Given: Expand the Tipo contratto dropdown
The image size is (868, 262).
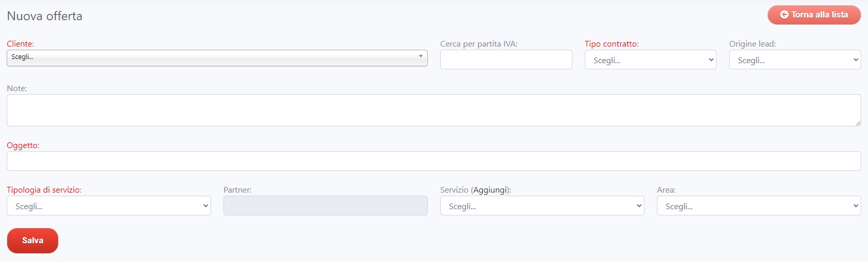Looking at the screenshot, I should coord(650,60).
